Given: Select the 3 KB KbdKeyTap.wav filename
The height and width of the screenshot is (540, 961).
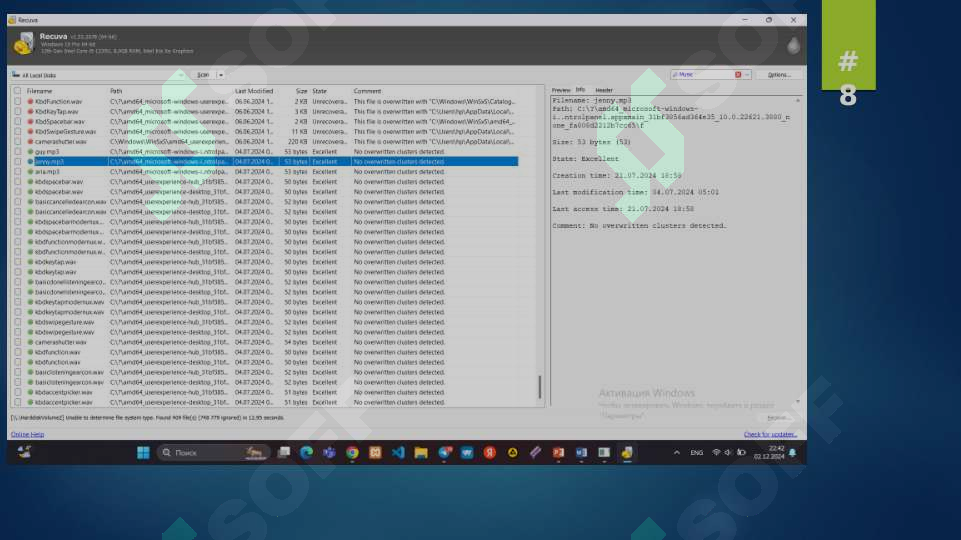Looking at the screenshot, I should pyautogui.click(x=57, y=112).
